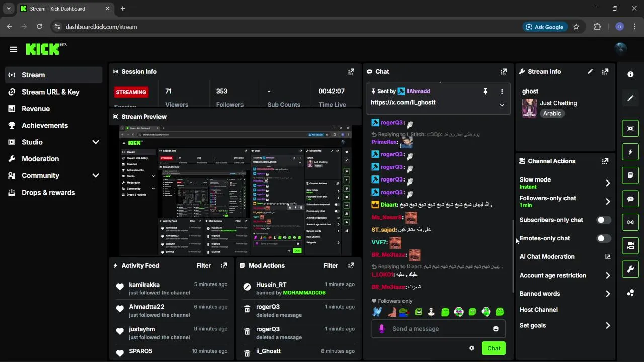Filter the Mod Actions list

[331, 266]
